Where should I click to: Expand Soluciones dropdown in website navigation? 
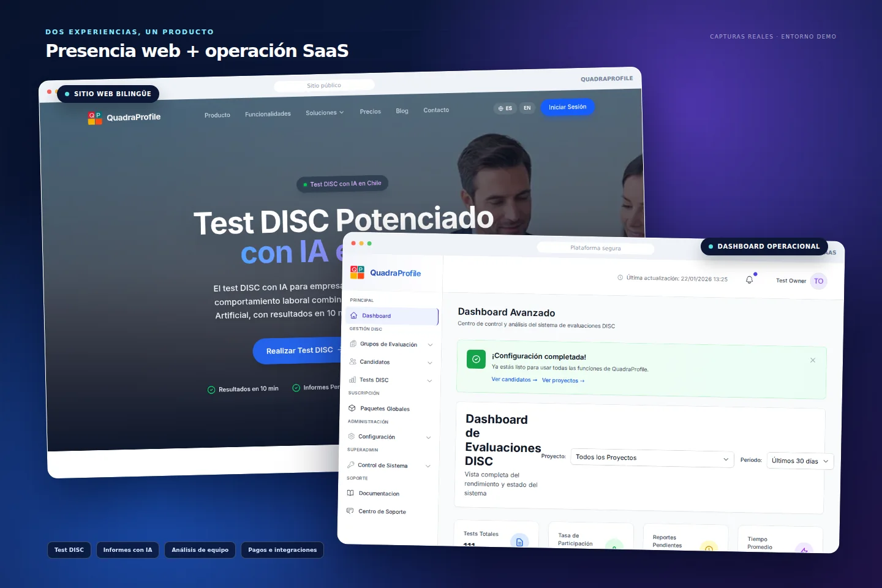click(325, 113)
